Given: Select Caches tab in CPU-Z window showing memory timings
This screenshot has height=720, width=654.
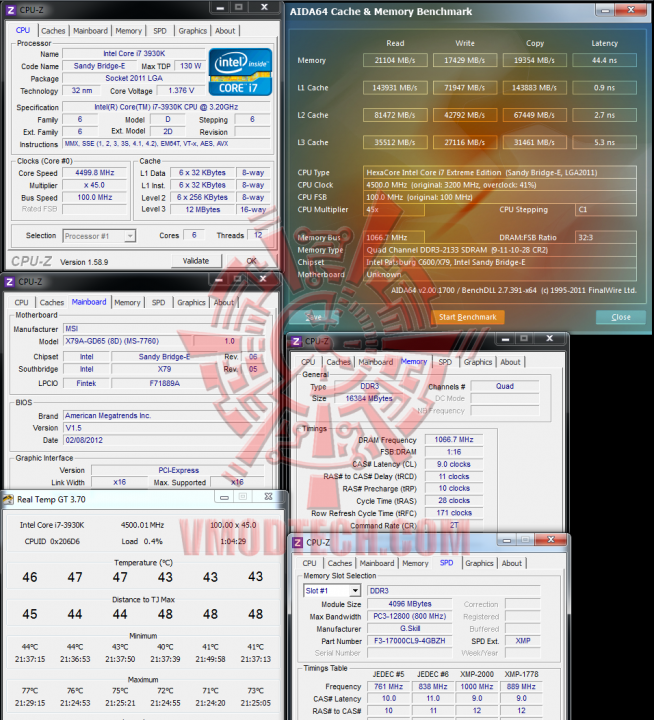Looking at the screenshot, I should click(338, 362).
